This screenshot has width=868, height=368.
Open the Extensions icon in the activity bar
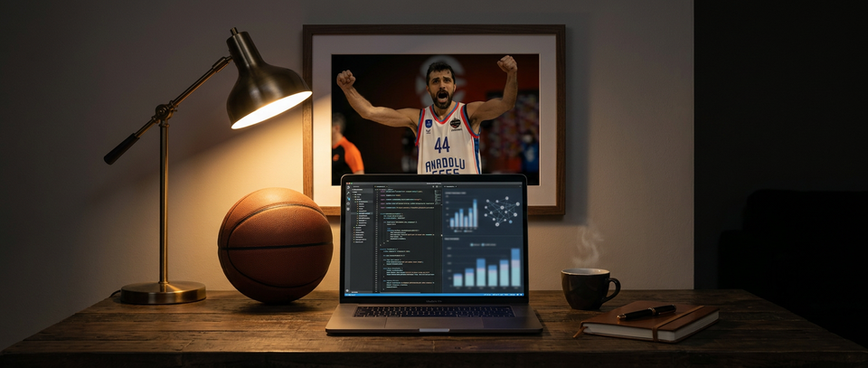coord(348,209)
